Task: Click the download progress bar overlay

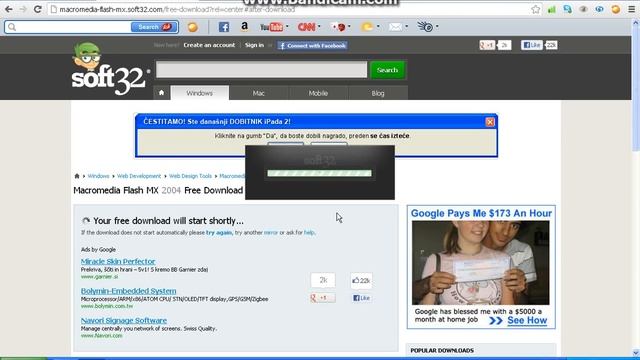Action: click(x=320, y=173)
